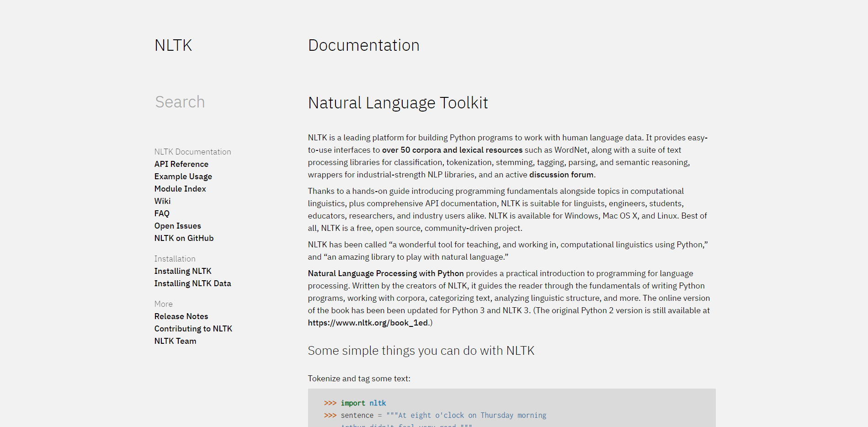This screenshot has height=427, width=868.
Task: View the Release Notes page
Action: pyautogui.click(x=181, y=316)
